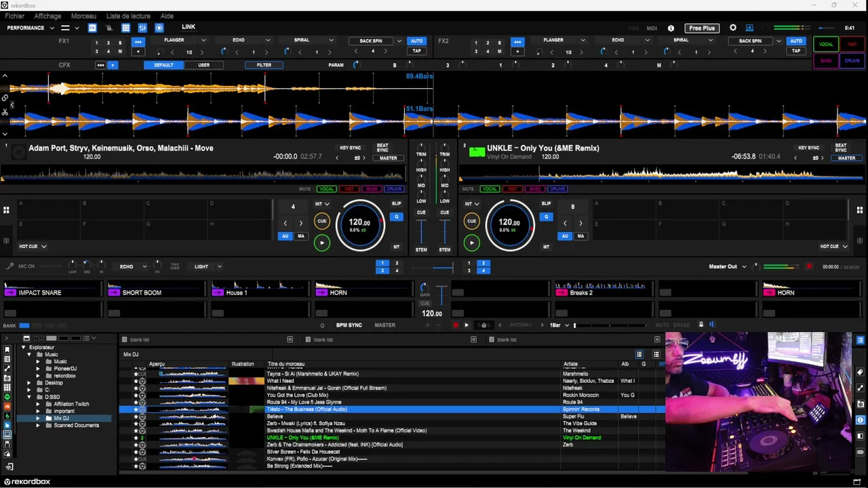Viewport: 868px width, 488px height.
Task: Hit the CUE button on deck 2
Action: pyautogui.click(x=472, y=221)
